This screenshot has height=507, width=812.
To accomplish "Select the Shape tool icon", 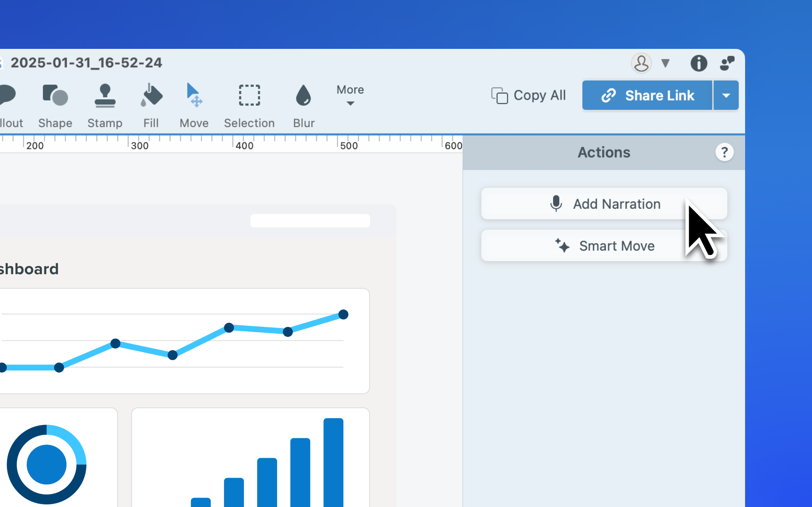I will (x=55, y=96).
